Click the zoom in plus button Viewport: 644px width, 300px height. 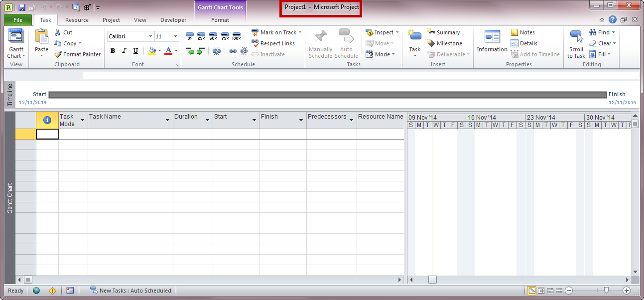click(x=627, y=291)
